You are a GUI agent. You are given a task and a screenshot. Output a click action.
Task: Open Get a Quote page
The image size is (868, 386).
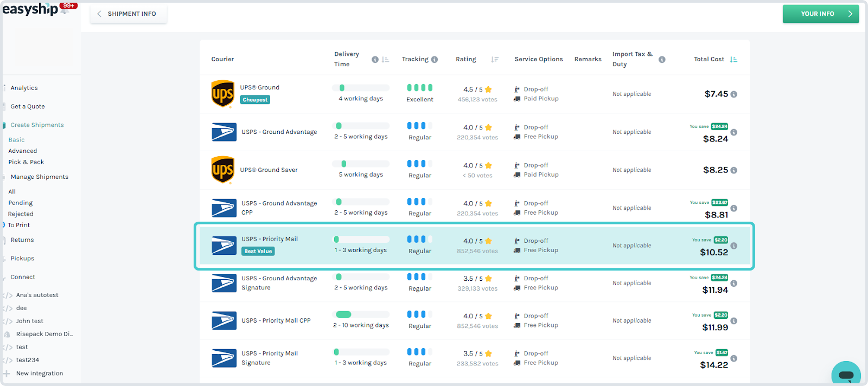[x=28, y=107]
